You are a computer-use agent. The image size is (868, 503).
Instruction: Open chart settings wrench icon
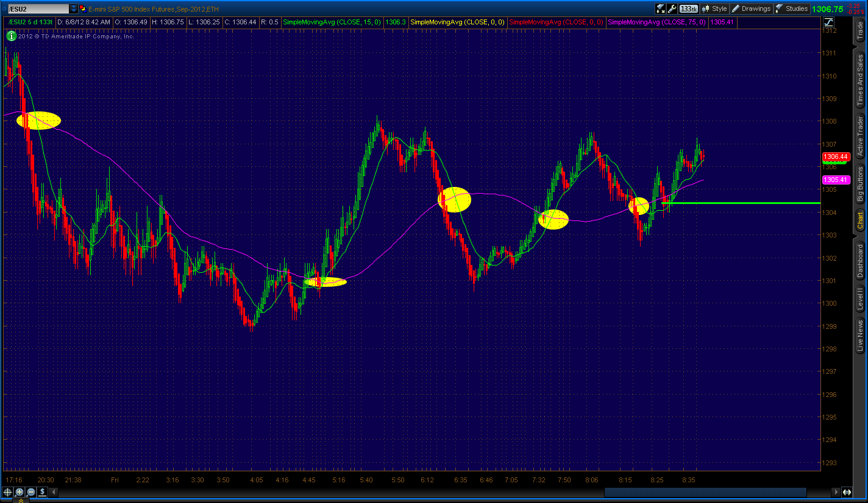tap(672, 9)
